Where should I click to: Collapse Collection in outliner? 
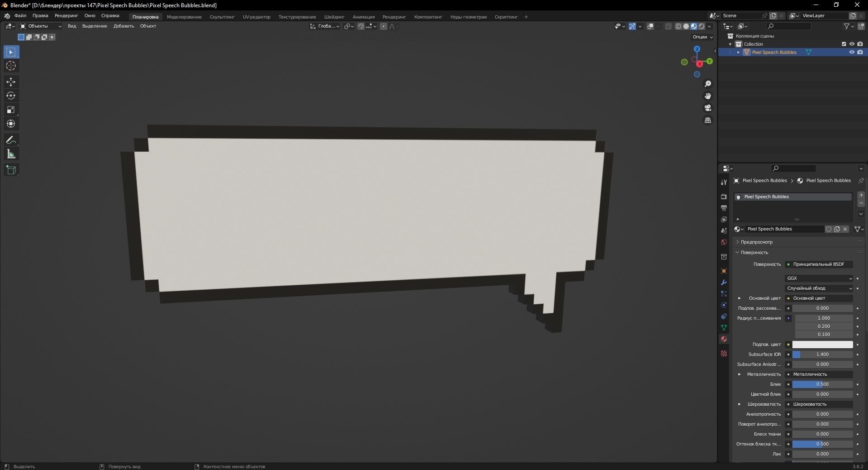click(x=730, y=44)
